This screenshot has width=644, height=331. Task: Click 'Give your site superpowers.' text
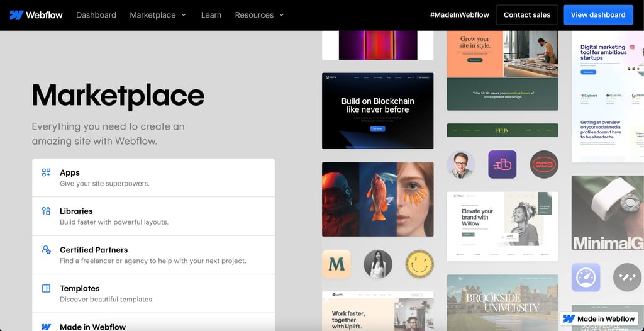pos(105,183)
